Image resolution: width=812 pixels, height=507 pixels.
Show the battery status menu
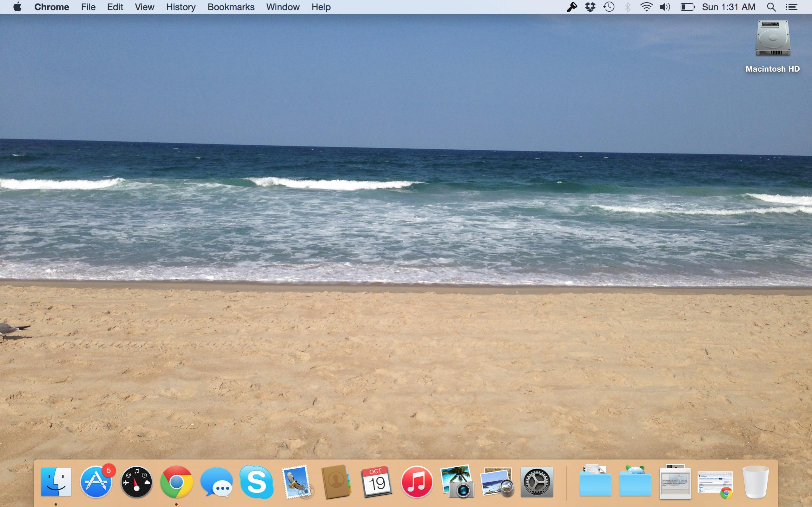click(687, 7)
